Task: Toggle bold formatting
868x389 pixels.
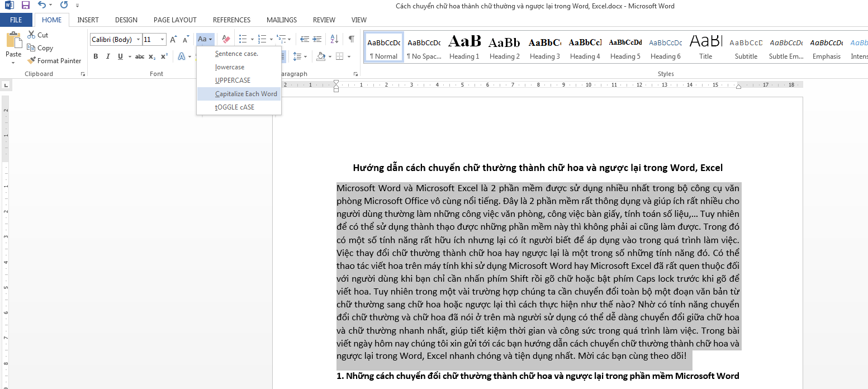Action: (x=96, y=56)
